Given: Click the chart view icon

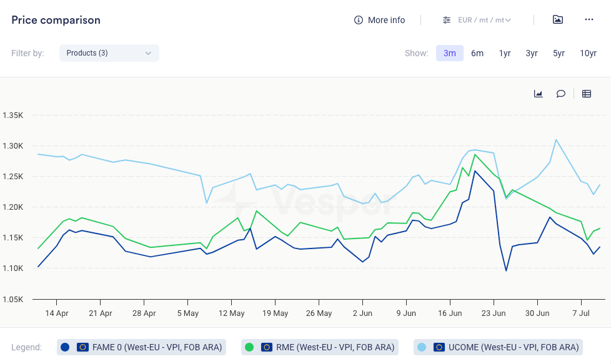Looking at the screenshot, I should coord(539,94).
